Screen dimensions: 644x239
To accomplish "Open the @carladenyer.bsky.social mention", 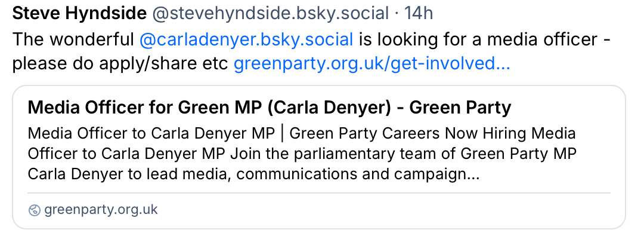I will point(246,39).
